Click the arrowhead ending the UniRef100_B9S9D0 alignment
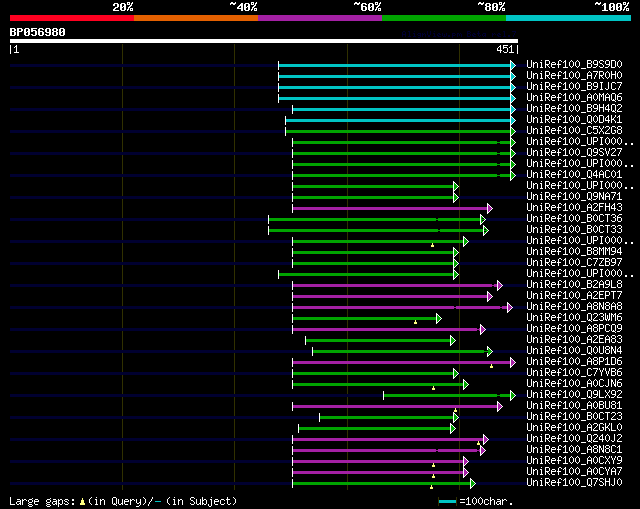640x509 pixels. [x=513, y=65]
